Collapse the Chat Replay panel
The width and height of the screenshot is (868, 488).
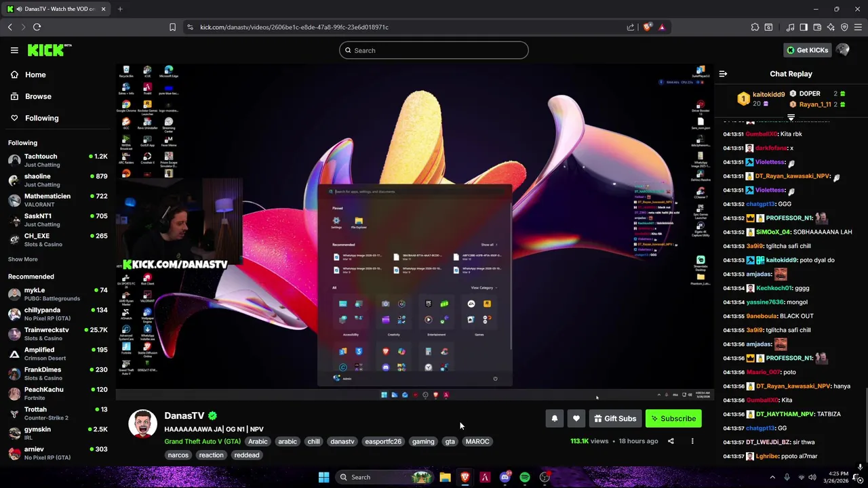click(723, 74)
